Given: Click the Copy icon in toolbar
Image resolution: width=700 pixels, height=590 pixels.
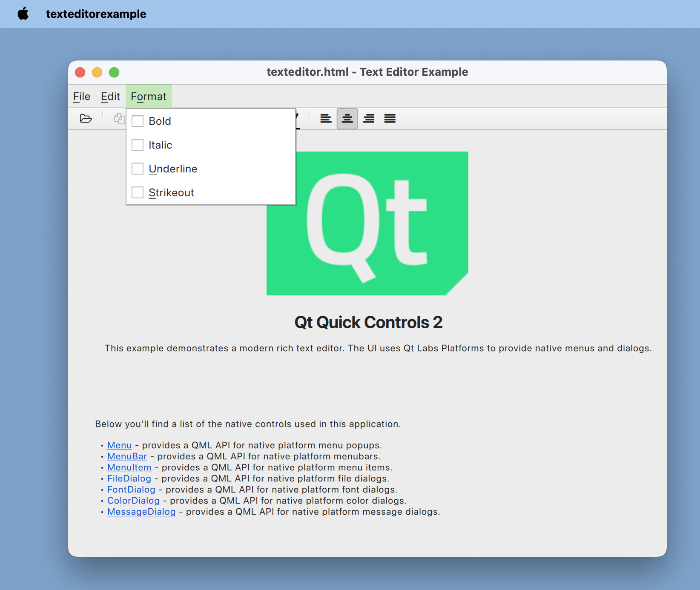Looking at the screenshot, I should 119,118.
